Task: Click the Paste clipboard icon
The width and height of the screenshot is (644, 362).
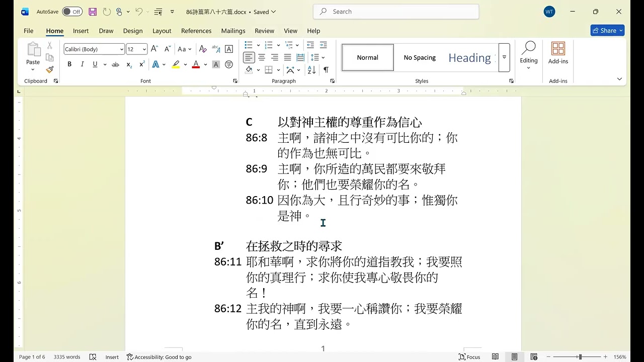Action: pos(33,50)
